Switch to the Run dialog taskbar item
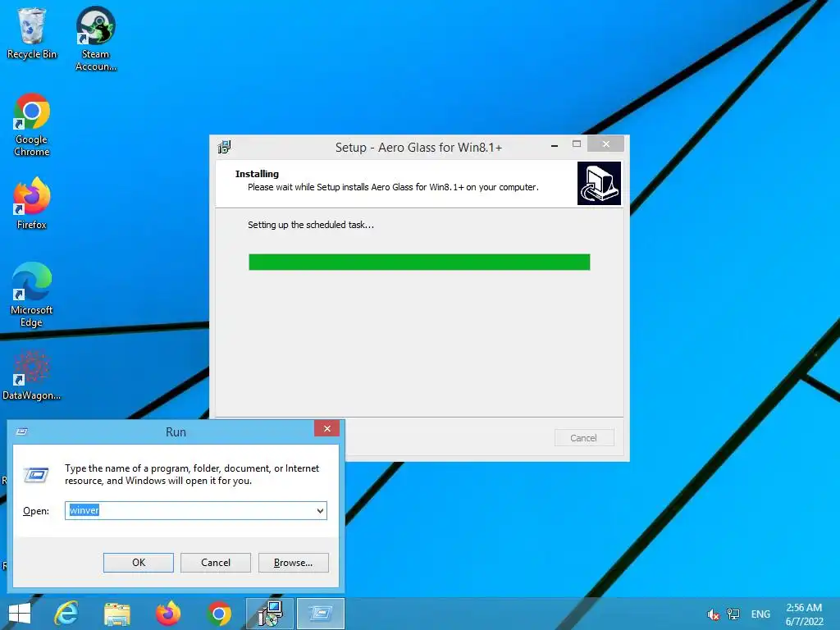This screenshot has width=840, height=630. (321, 614)
